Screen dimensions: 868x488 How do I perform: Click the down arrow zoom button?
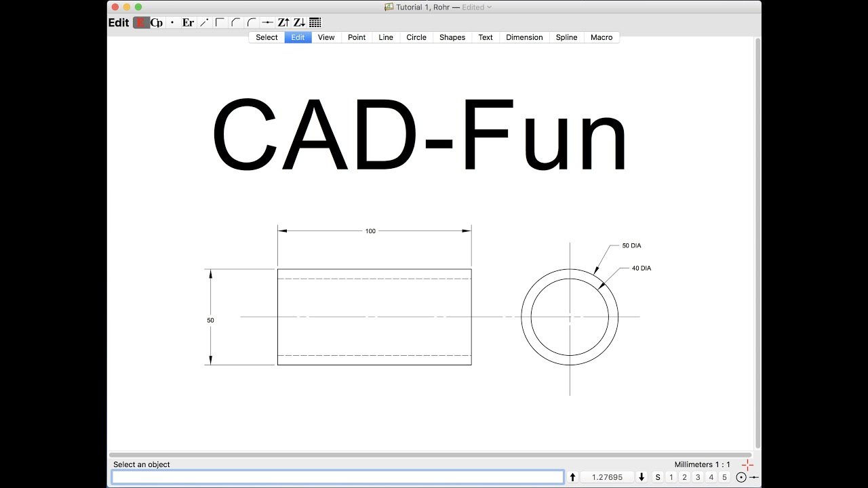coord(642,477)
